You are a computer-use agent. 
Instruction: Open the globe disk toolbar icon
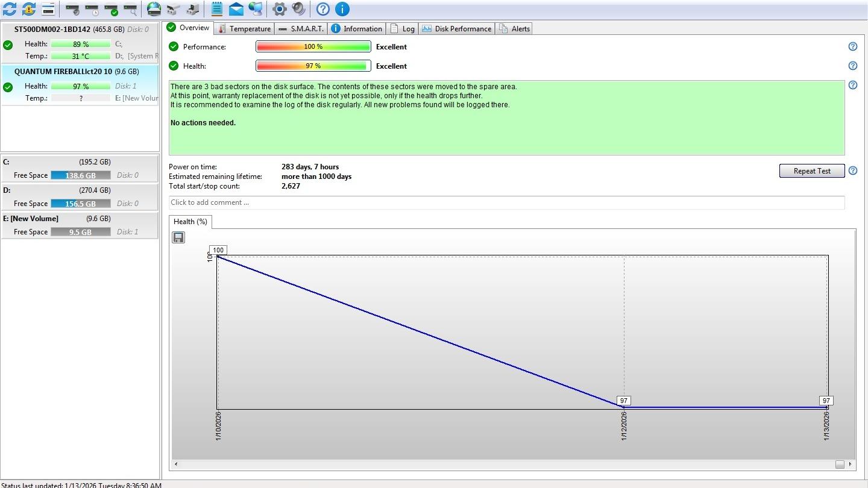(x=154, y=9)
